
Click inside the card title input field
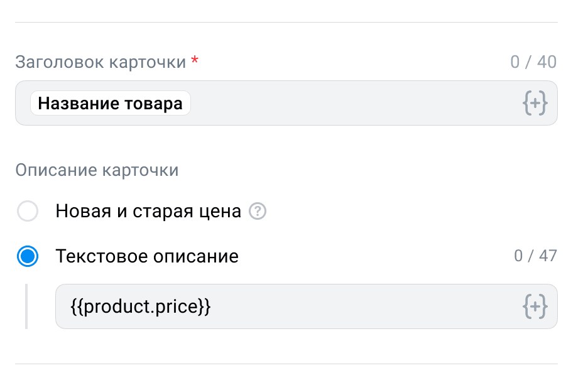[x=314, y=103]
